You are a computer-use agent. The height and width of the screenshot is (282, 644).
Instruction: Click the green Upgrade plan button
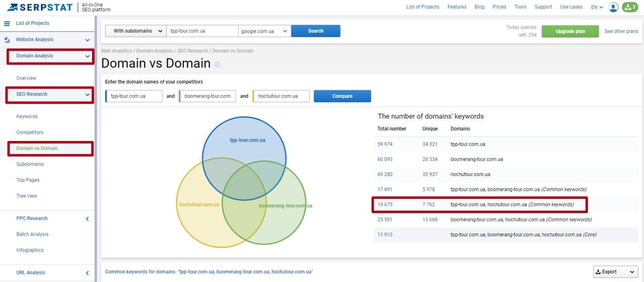click(x=570, y=32)
